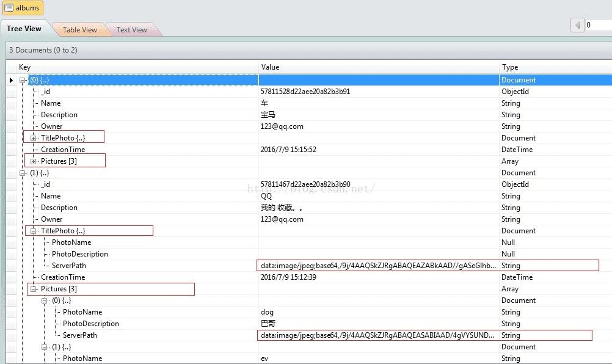
Task: Switch to the Table View tab
Action: coord(79,29)
